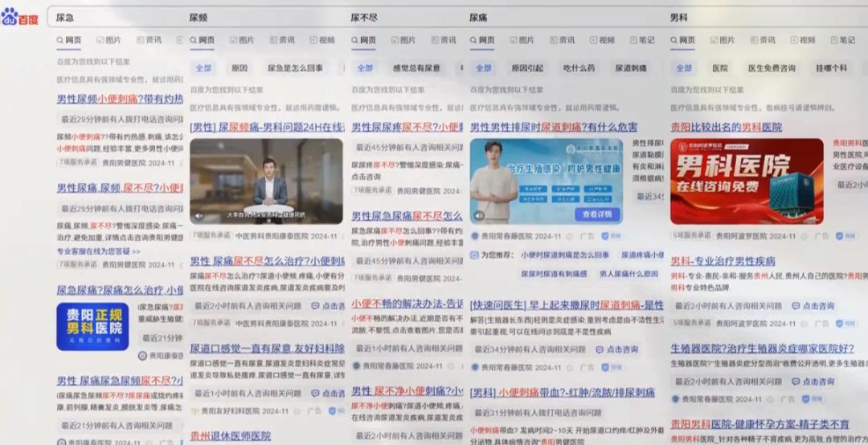The image size is (868, 445).
Task: Select the 尿道刺痛 filter chip
Action: tap(631, 68)
